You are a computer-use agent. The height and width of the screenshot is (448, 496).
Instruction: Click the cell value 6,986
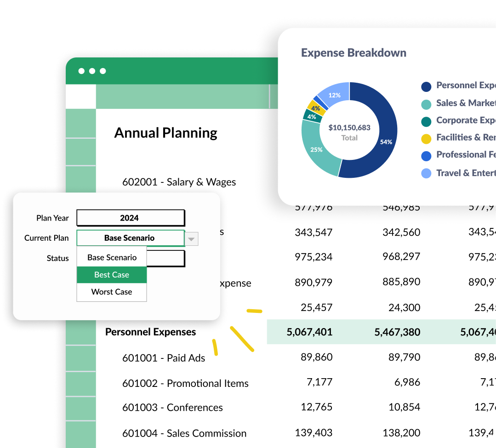(407, 382)
